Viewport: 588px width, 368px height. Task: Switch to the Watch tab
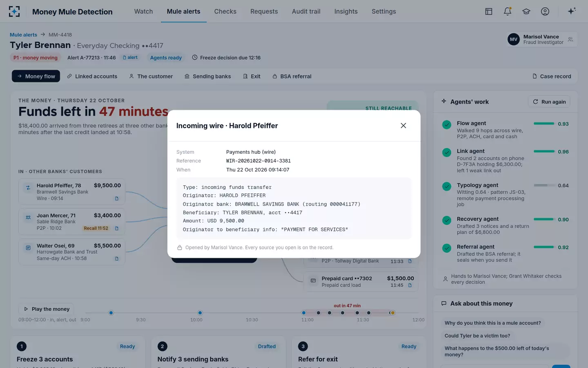coord(143,11)
